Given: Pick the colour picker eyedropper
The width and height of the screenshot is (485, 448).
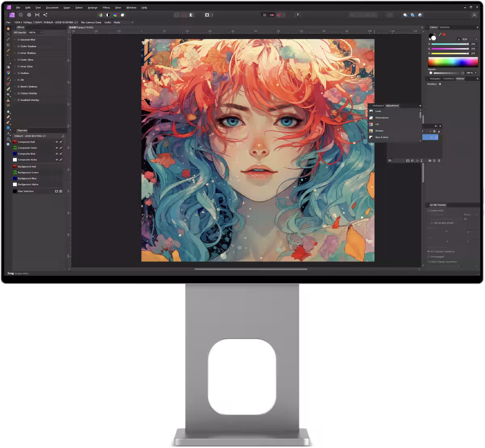Looking at the screenshot, I should 440,34.
